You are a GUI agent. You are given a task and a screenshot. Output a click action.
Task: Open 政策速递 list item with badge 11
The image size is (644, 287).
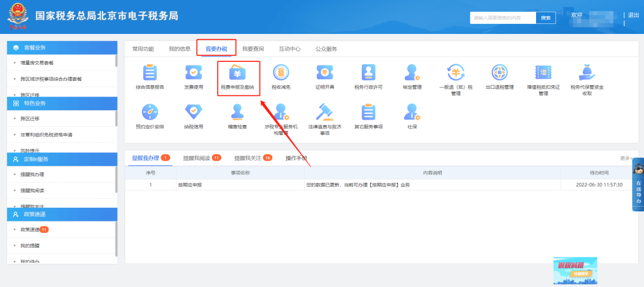[35, 230]
